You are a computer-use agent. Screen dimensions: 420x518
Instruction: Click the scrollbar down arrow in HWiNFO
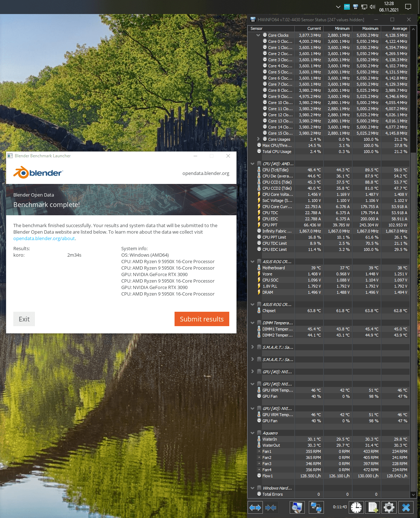click(x=413, y=495)
